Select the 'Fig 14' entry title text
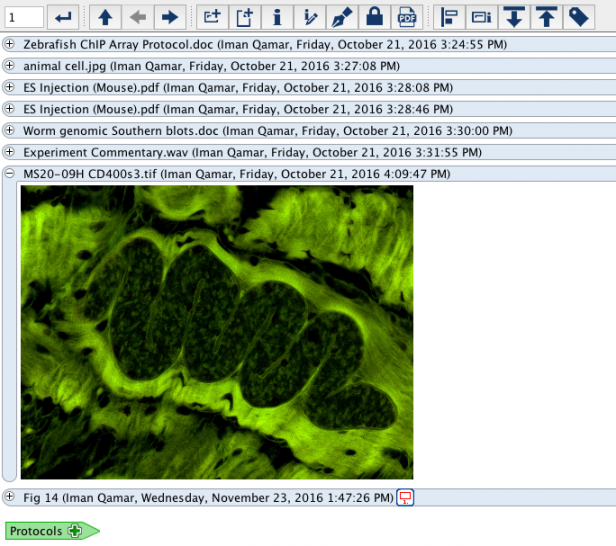Image resolution: width=616 pixels, height=546 pixels. [x=40, y=498]
